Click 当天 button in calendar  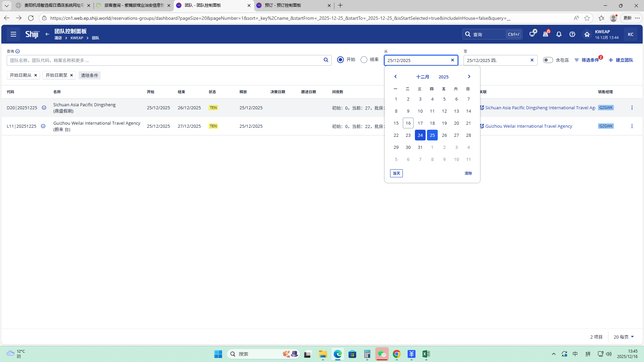tap(396, 173)
